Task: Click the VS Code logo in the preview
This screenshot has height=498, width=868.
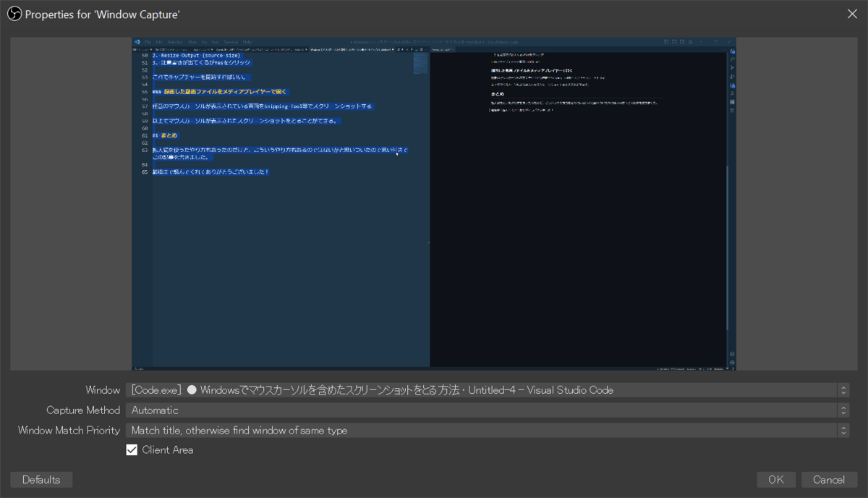Action: pyautogui.click(x=137, y=42)
